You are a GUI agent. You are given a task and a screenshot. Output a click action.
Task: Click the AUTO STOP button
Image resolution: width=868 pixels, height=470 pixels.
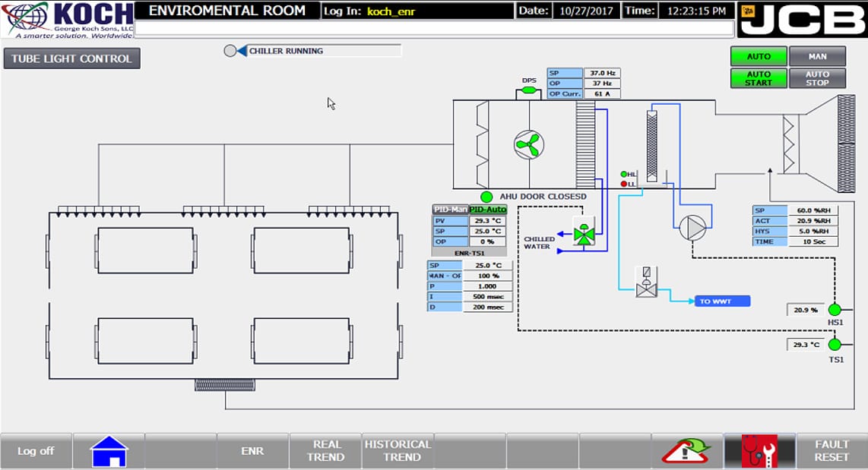817,78
